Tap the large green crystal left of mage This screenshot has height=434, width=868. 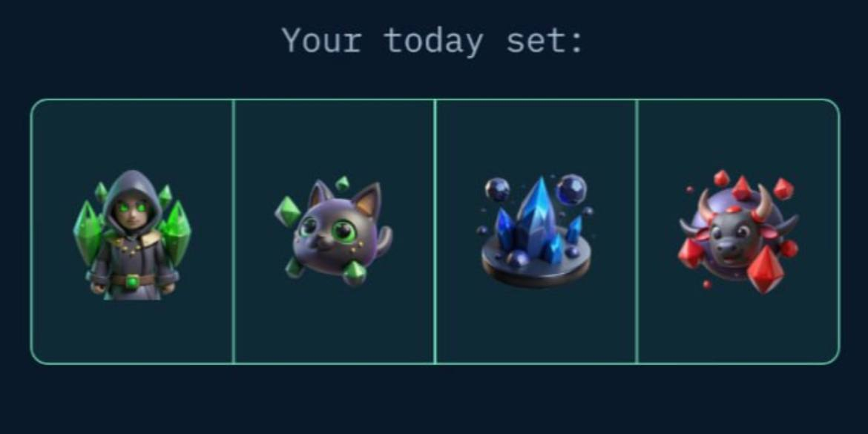(88, 232)
